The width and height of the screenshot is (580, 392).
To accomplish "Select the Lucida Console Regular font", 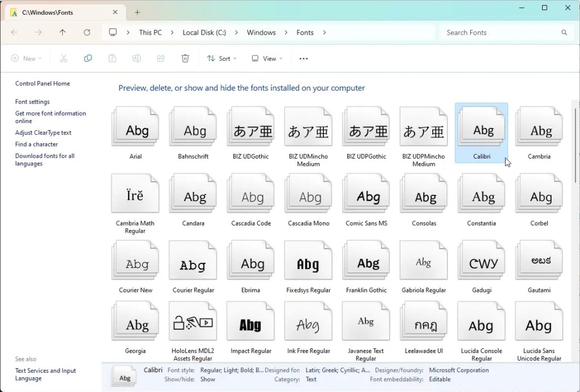I will coord(481,321).
